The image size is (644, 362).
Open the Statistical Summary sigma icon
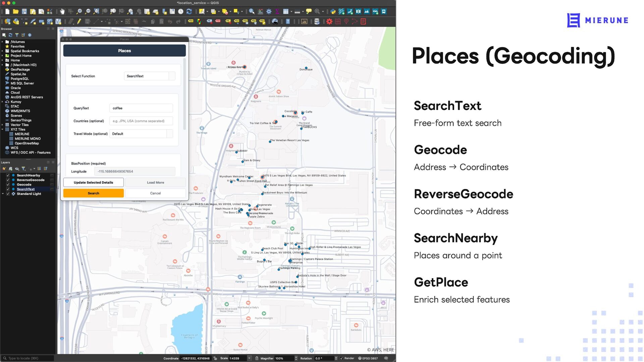(277, 11)
